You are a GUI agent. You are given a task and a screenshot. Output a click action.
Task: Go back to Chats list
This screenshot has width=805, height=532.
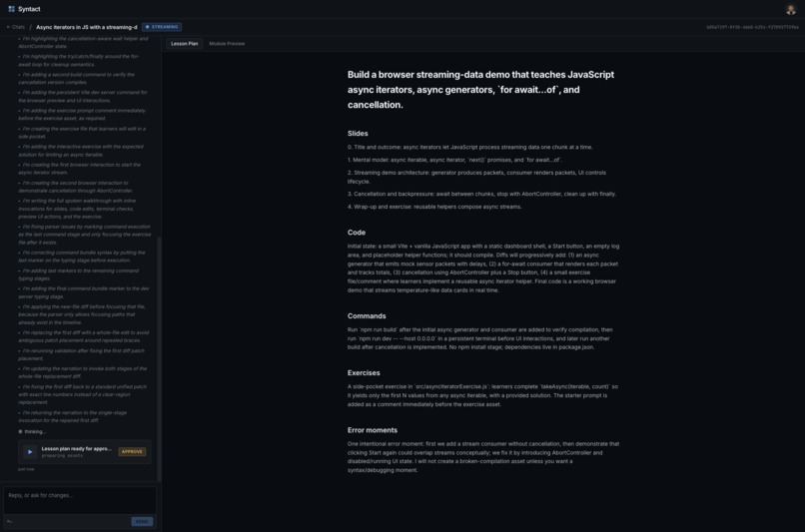15,27
